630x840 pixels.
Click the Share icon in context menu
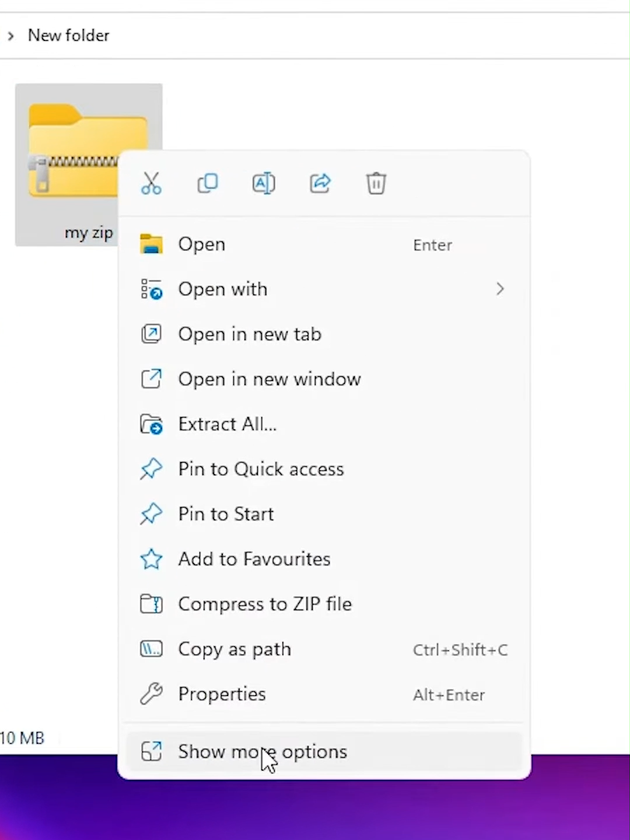(x=320, y=184)
